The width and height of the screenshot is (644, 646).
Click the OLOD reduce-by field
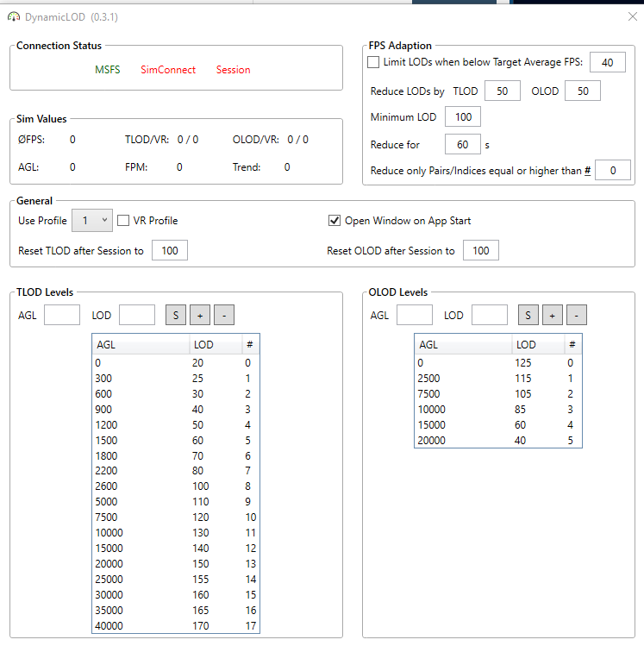(582, 91)
